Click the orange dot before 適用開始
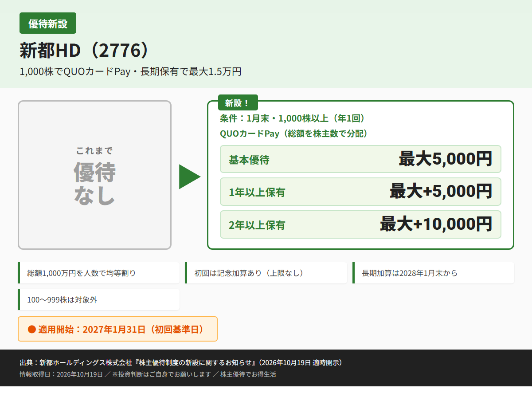The image size is (532, 397). (31, 329)
